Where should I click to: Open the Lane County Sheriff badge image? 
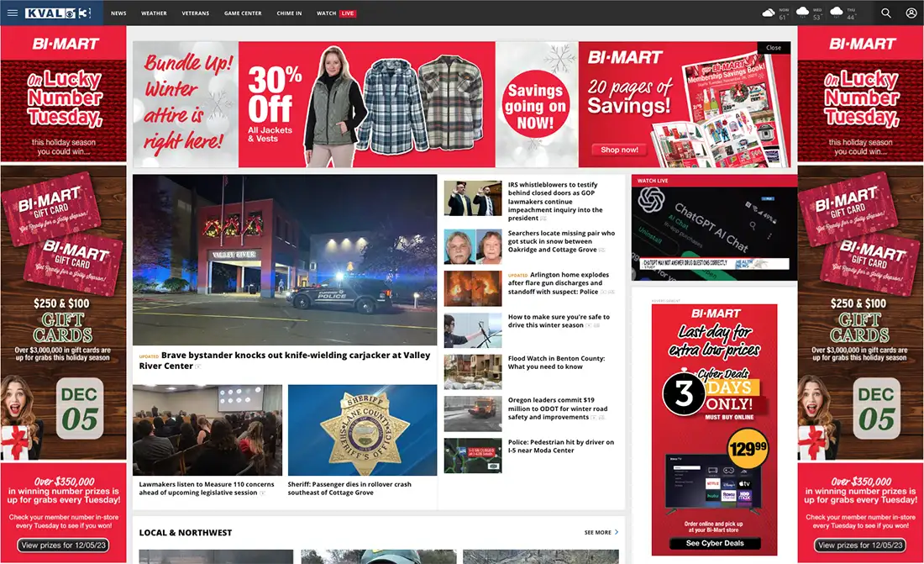click(362, 430)
